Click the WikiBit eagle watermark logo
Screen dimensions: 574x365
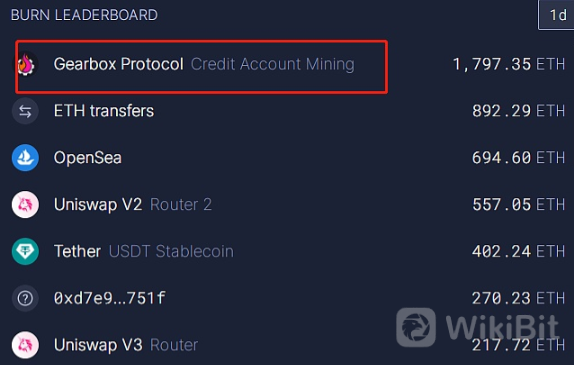click(416, 327)
